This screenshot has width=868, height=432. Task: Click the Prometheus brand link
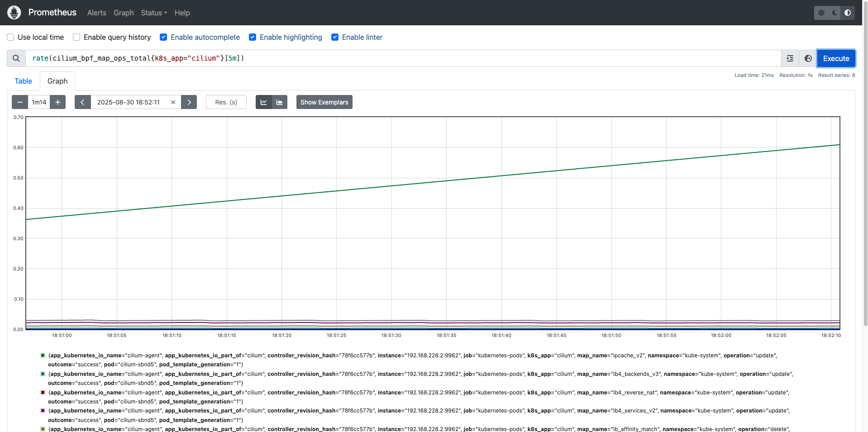[52, 12]
